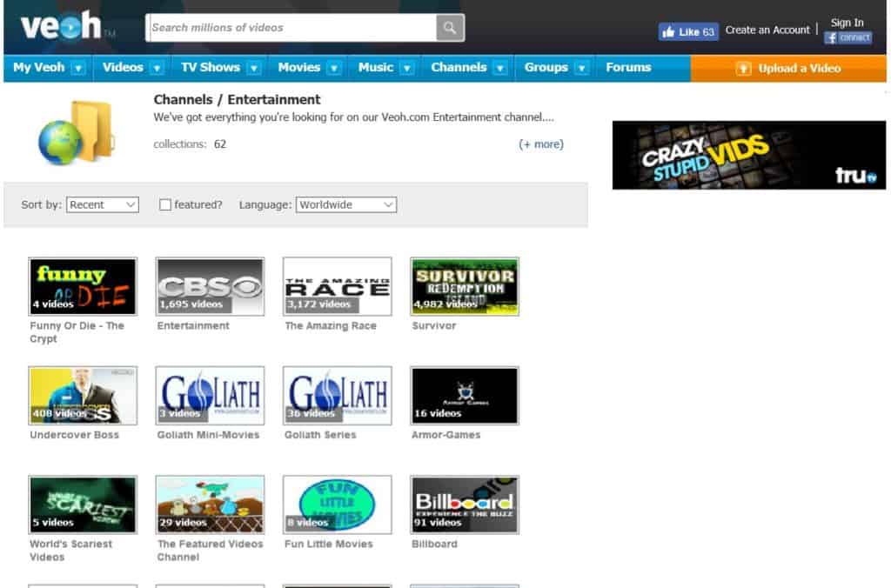Open Fun Little Movies thumbnail

338,504
